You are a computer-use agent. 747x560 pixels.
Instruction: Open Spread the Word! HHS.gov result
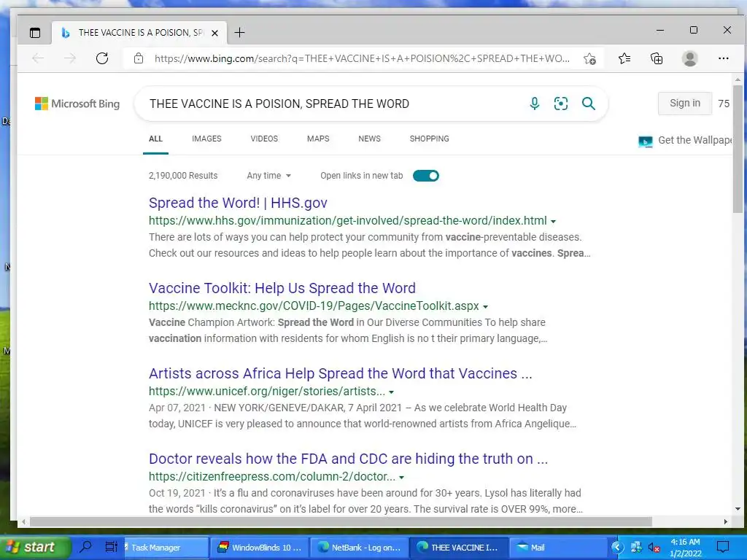tap(238, 203)
